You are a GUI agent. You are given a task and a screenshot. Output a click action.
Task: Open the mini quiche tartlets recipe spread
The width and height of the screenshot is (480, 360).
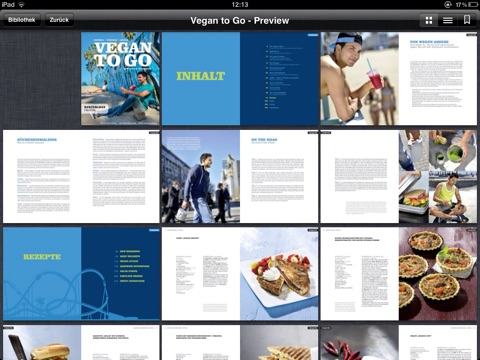click(x=399, y=274)
